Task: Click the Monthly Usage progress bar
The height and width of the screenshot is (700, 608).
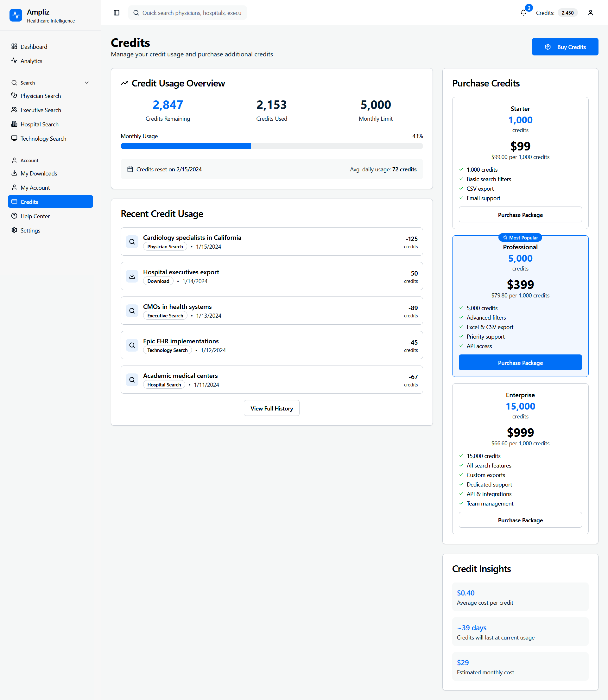Action: (271, 146)
